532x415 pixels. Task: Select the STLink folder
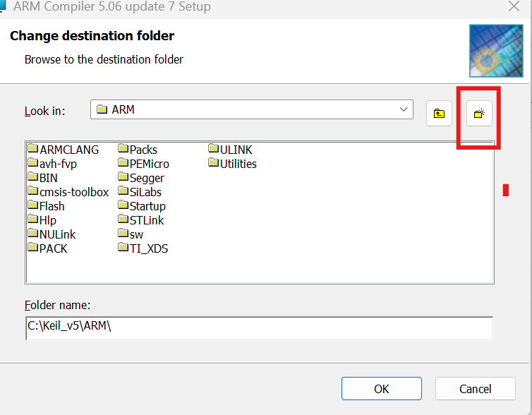[141, 220]
